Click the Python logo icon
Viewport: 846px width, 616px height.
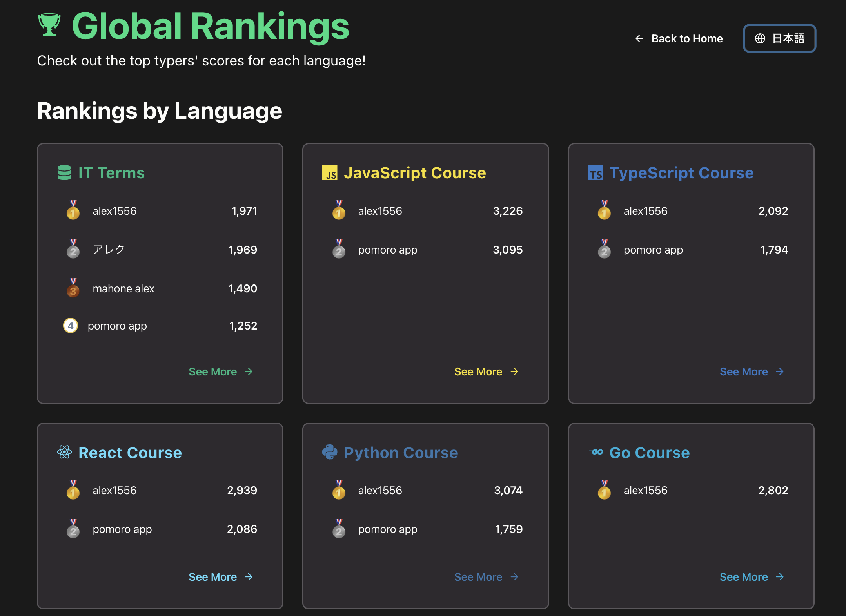(x=330, y=452)
